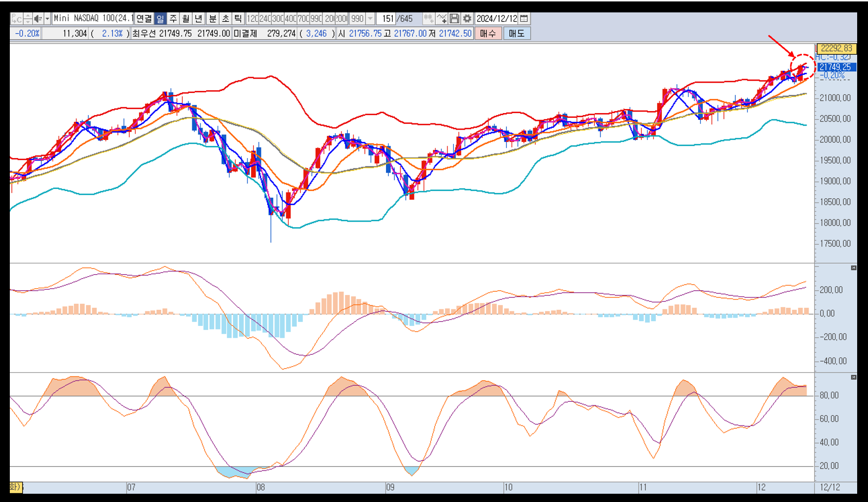The width and height of the screenshot is (868, 502).
Task: Click the 21749.25 current price label
Action: coord(836,67)
